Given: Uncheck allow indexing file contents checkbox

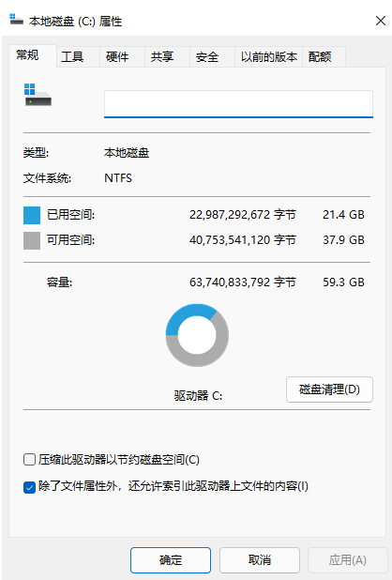Looking at the screenshot, I should click(x=29, y=487).
